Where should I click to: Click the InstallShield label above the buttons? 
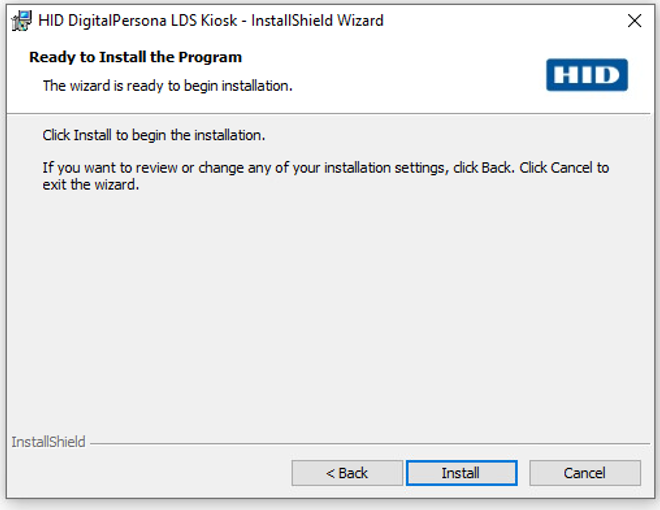coord(48,442)
